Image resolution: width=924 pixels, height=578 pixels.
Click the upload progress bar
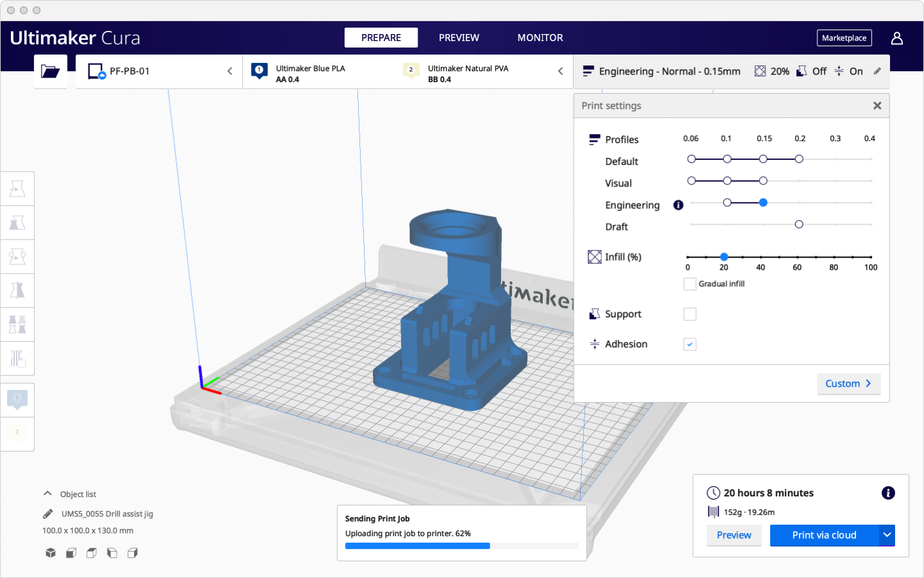pyautogui.click(x=462, y=546)
